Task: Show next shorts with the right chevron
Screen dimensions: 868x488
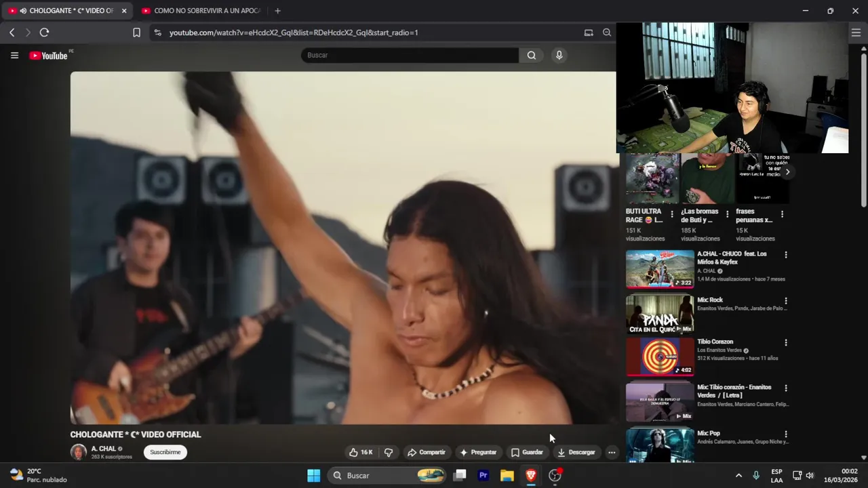Action: [x=787, y=172]
